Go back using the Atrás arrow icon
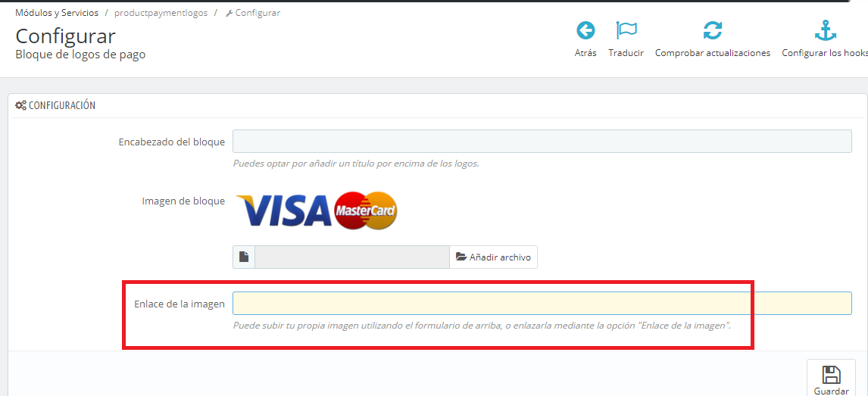 pos(585,30)
